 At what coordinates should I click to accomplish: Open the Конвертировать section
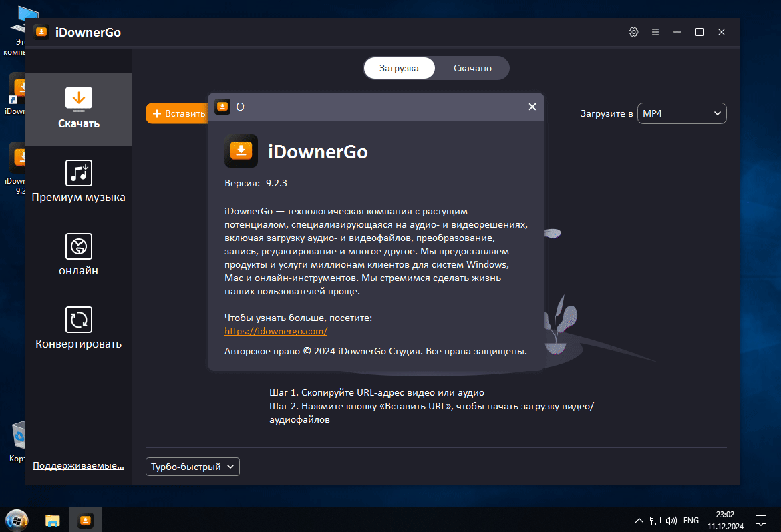click(x=79, y=328)
